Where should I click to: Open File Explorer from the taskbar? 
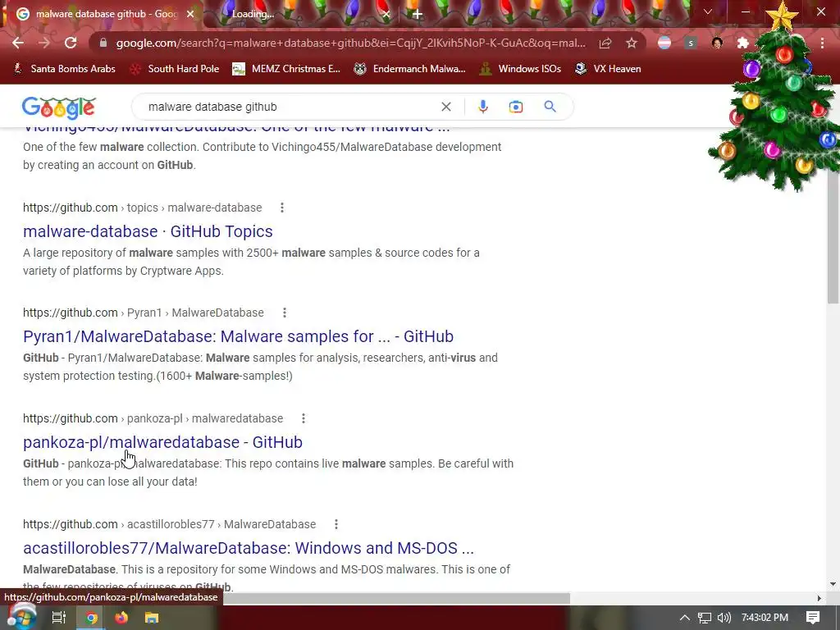coord(152,618)
